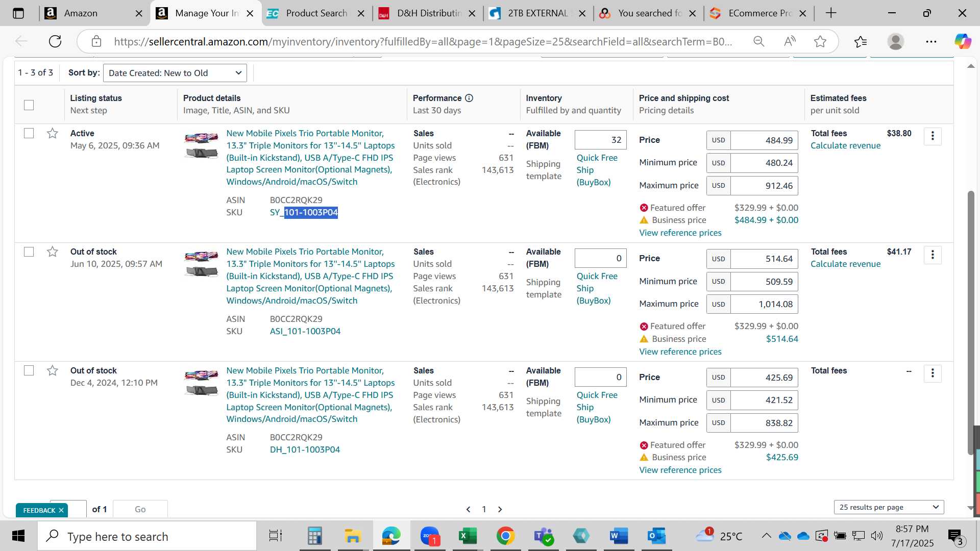Open the Windows Start menu
This screenshot has width=980, height=551.
[x=18, y=536]
